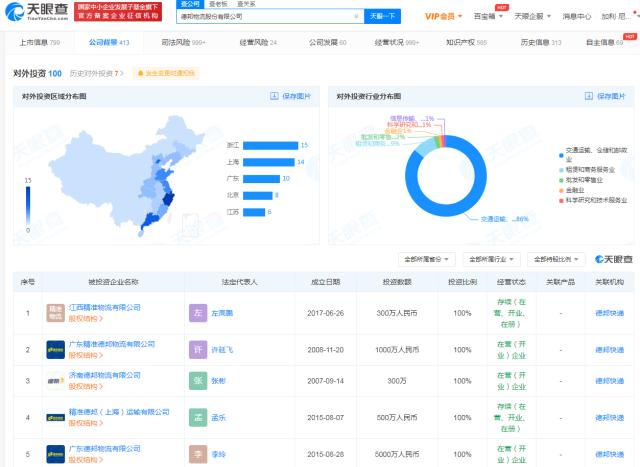640x467 pixels.
Task: Switch to the 知识产权 tab
Action: click(x=466, y=42)
